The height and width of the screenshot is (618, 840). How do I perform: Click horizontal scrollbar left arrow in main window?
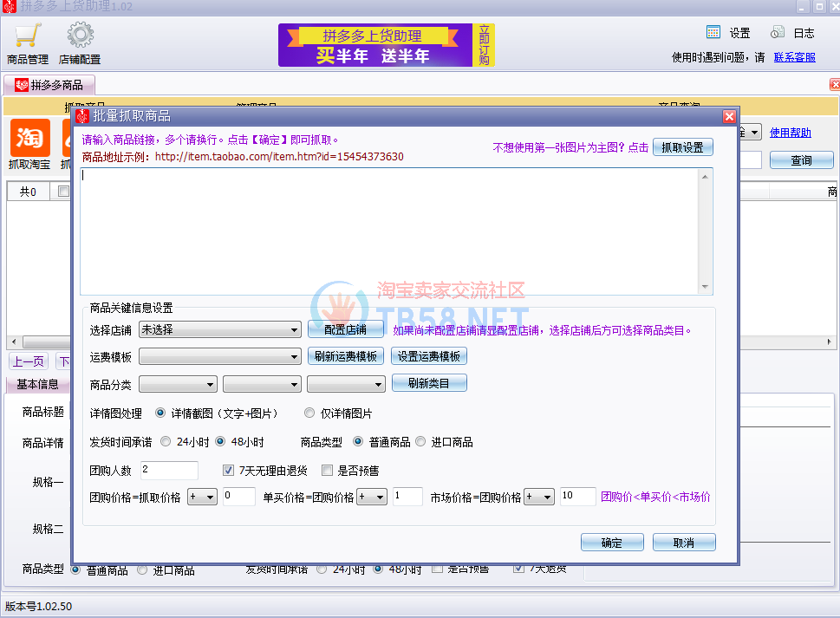(14, 342)
